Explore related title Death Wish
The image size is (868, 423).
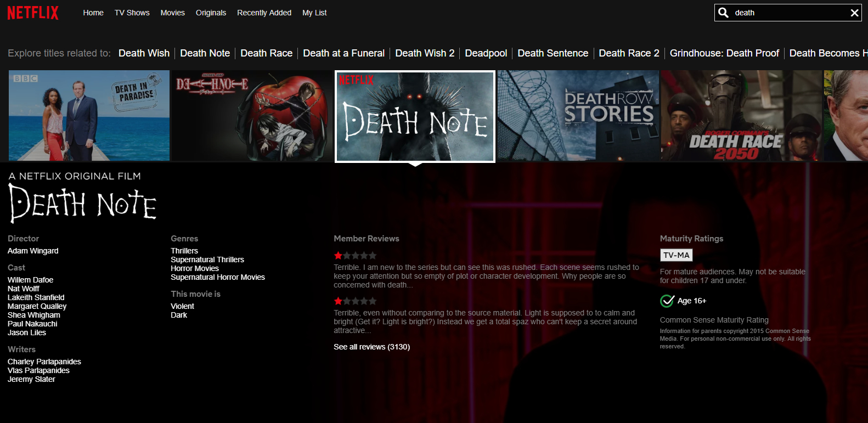pos(144,53)
